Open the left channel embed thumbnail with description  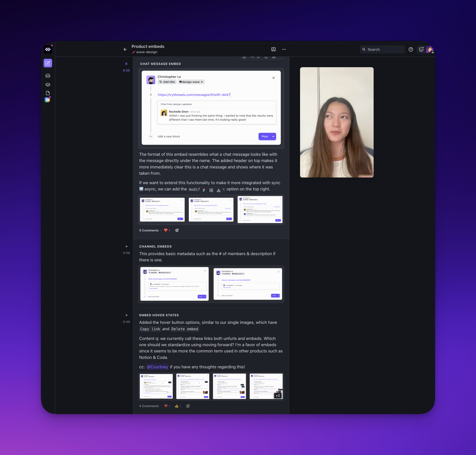tap(174, 284)
